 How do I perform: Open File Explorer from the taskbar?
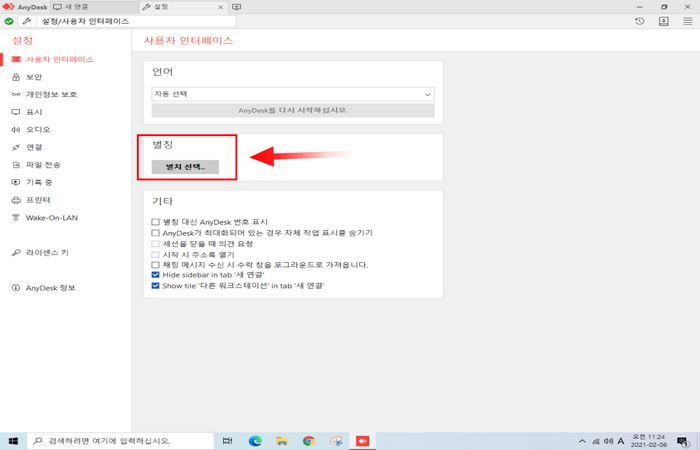(x=282, y=441)
